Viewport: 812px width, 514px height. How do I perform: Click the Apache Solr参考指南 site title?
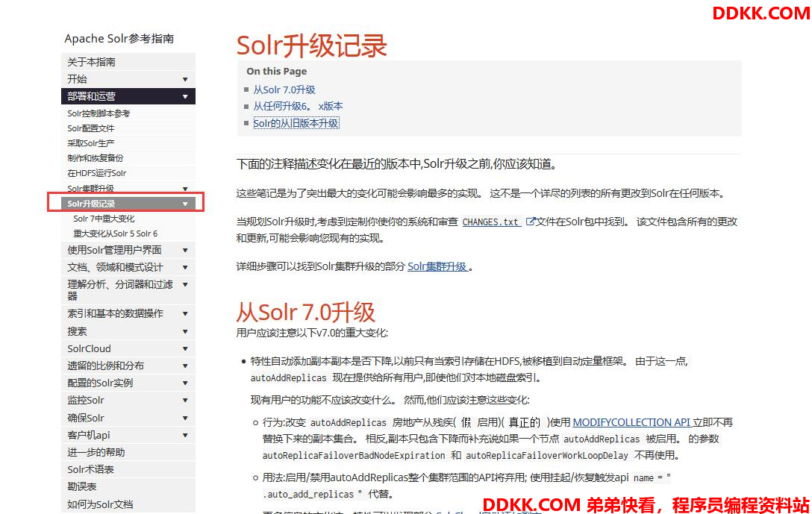coord(119,39)
